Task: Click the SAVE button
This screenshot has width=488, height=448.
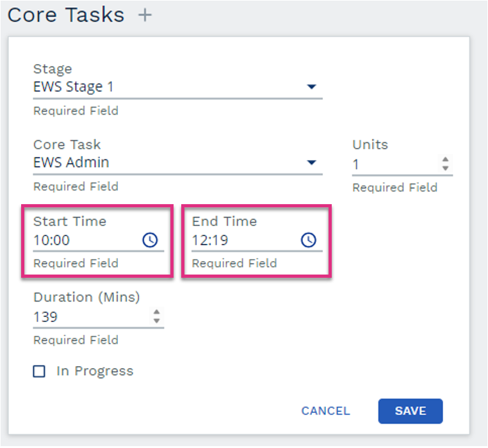Action: tap(411, 411)
